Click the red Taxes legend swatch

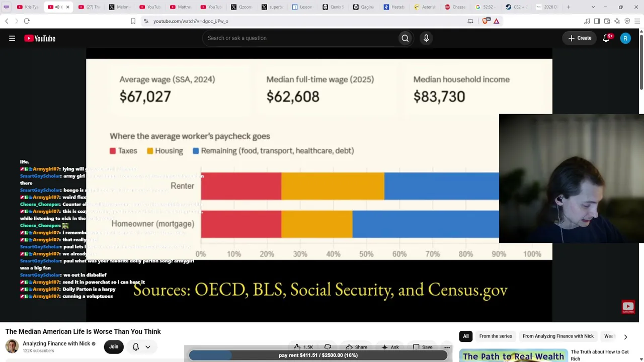point(113,151)
